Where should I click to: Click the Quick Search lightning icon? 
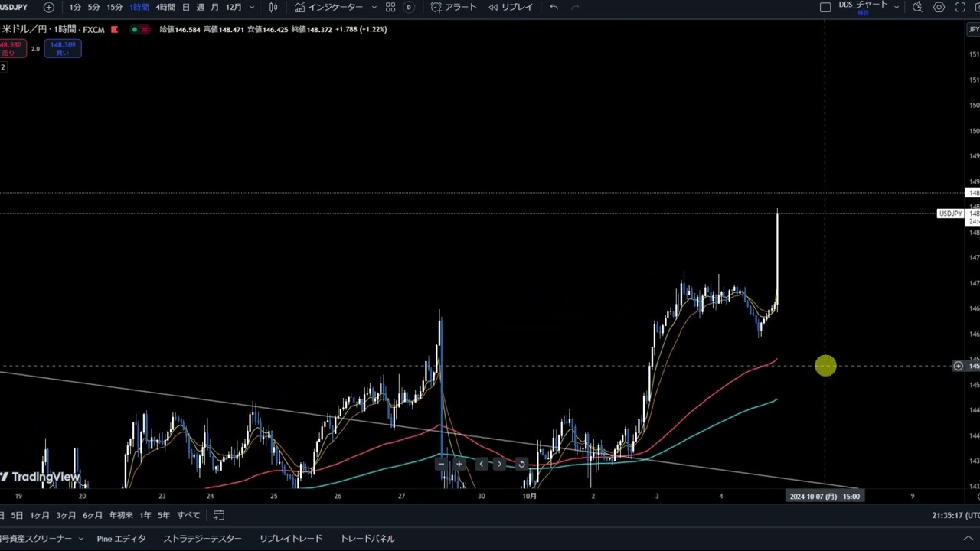[917, 7]
